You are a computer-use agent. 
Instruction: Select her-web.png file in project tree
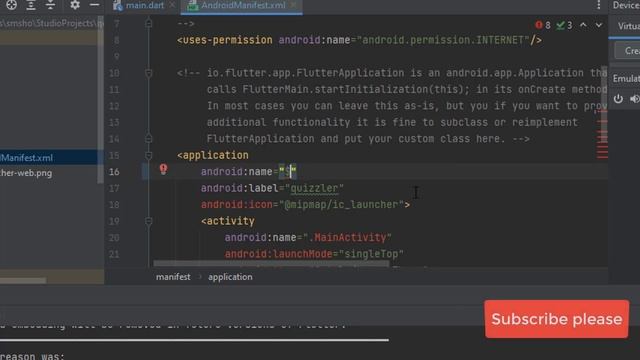pos(26,173)
